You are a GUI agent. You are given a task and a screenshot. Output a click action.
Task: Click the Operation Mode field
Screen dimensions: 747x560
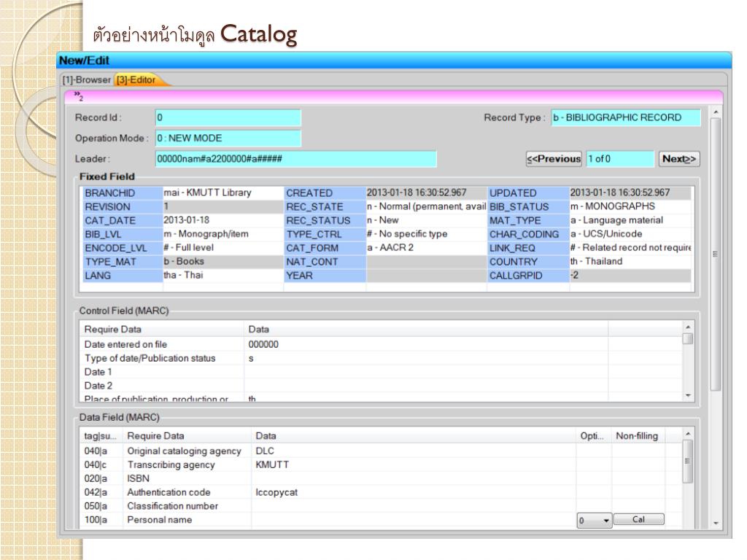click(228, 138)
